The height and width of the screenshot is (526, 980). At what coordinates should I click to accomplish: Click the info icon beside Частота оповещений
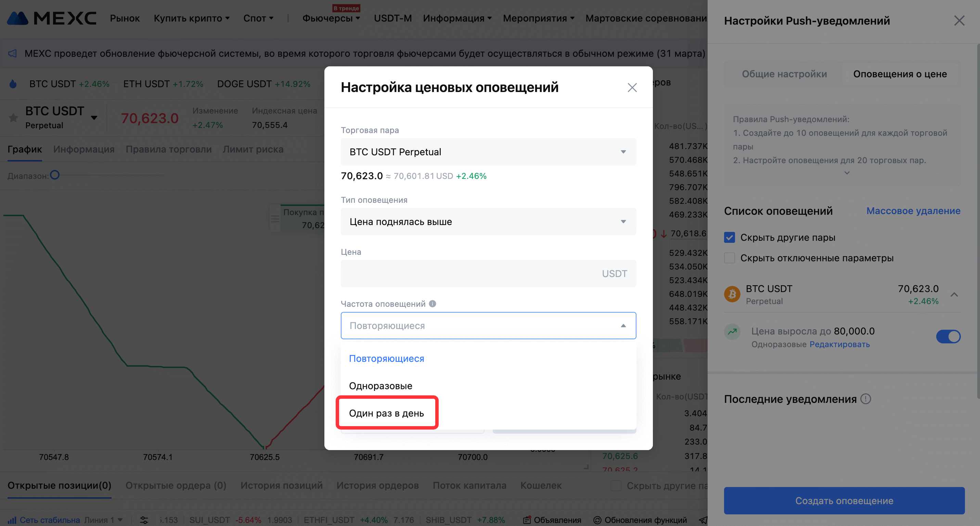pos(433,303)
